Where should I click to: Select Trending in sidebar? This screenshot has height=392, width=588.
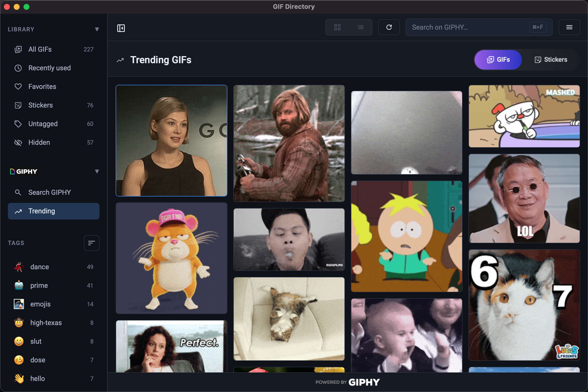pyautogui.click(x=53, y=211)
